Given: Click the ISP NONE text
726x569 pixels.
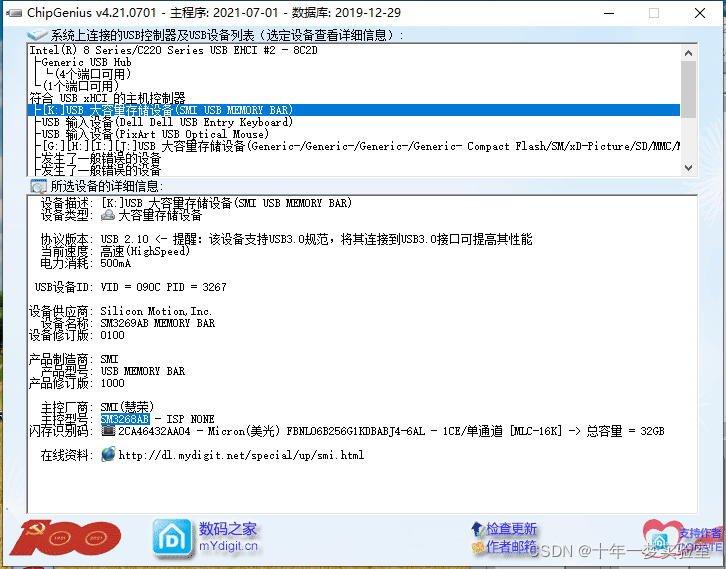Looking at the screenshot, I should tap(190, 419).
